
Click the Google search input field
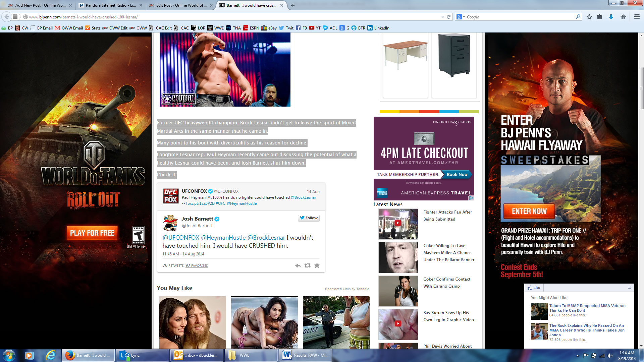520,17
